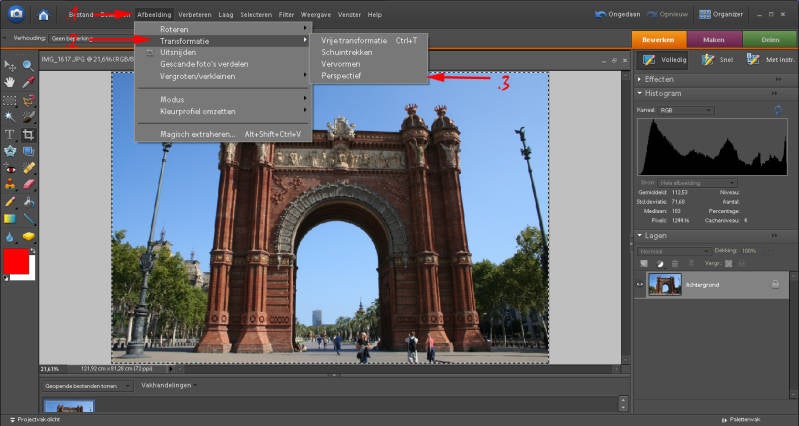Switch to the Maken tab

coord(715,38)
